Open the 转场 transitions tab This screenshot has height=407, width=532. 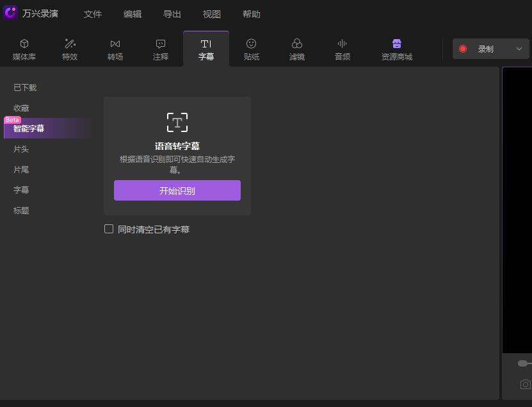tap(115, 49)
